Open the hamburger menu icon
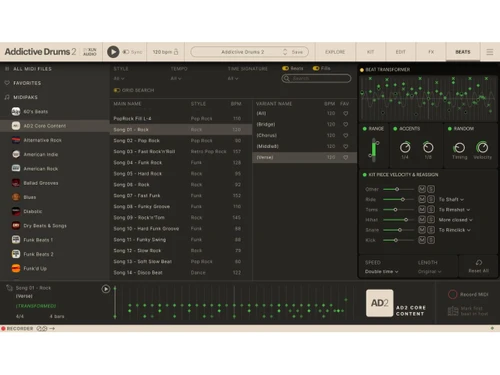Screen dimensions: 500x375 pos(490,52)
